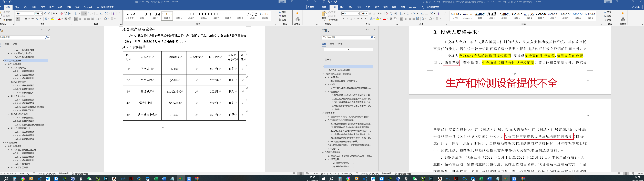The height and width of the screenshot is (181, 644).
Task: Clear all formatting in the left window
Action: tap(62, 14)
